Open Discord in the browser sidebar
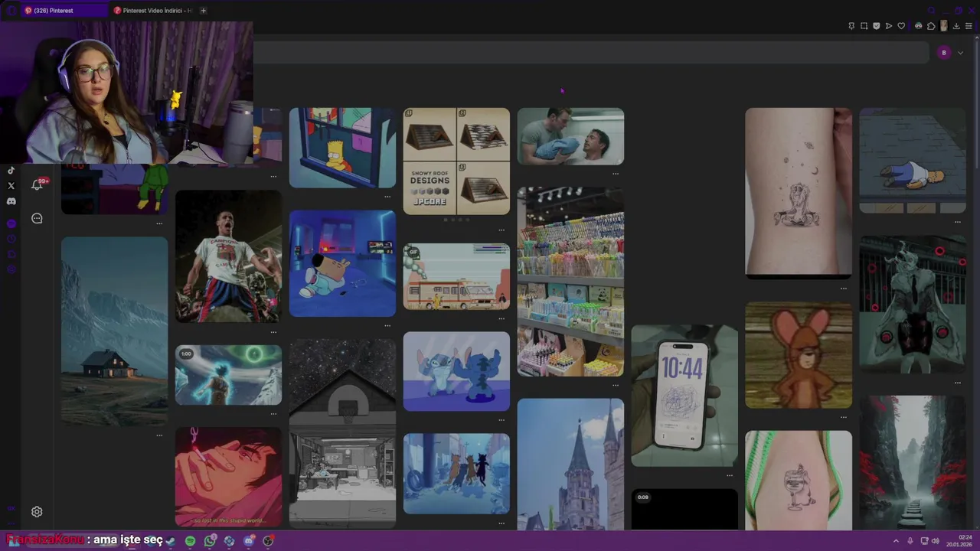 tap(11, 201)
